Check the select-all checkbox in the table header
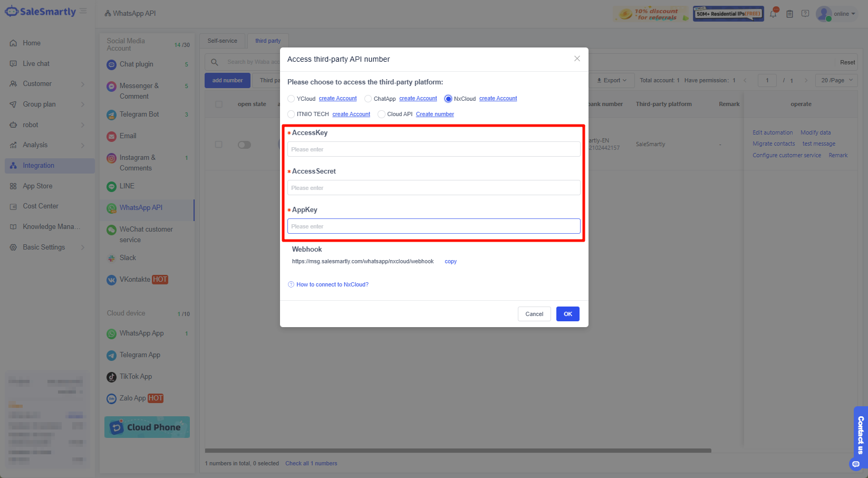Image resolution: width=868 pixels, height=478 pixels. (x=219, y=104)
